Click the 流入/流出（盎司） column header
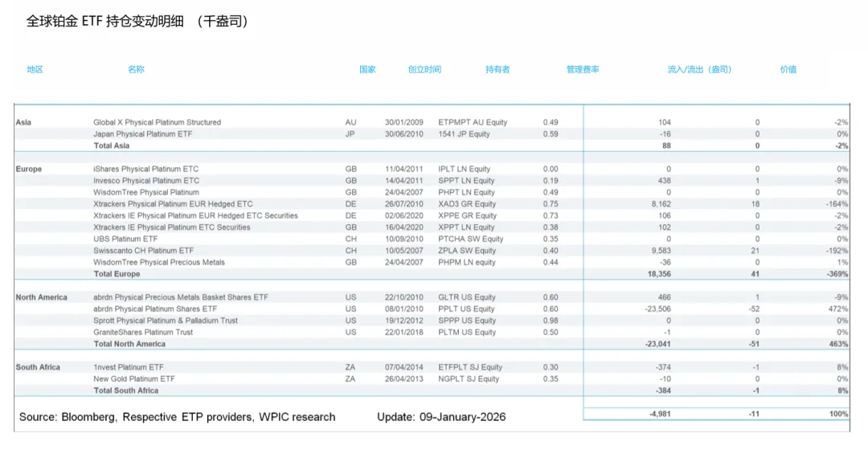Screen dimensions: 868x458 [x=700, y=69]
